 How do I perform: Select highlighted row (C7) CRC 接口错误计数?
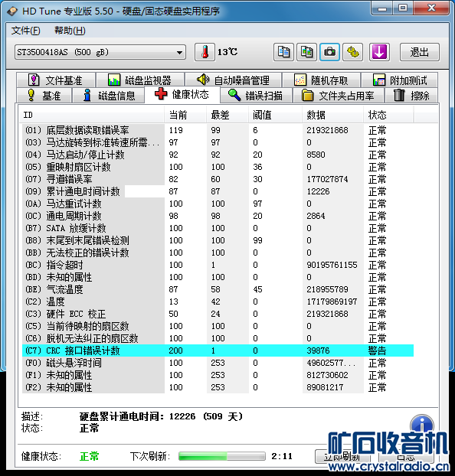(x=218, y=350)
